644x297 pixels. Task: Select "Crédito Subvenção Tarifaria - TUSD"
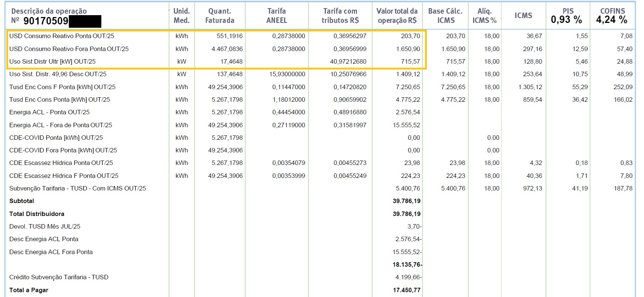(x=59, y=277)
